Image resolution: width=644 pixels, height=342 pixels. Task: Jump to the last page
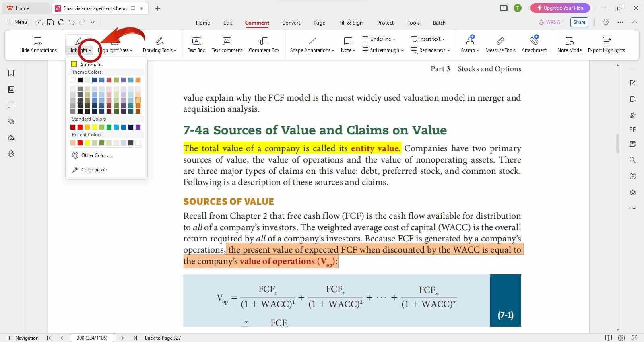coord(135,338)
